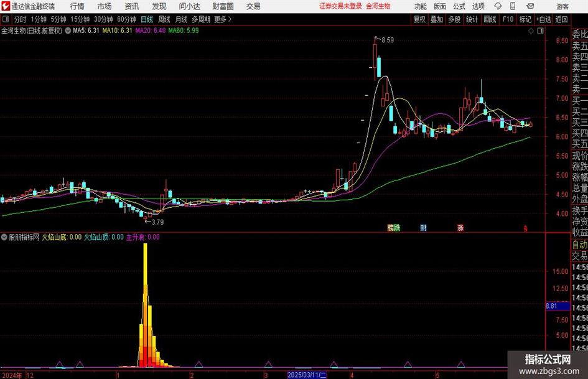Click the 财 event marker on chart
This screenshot has width=588, height=379.
tap(423, 227)
